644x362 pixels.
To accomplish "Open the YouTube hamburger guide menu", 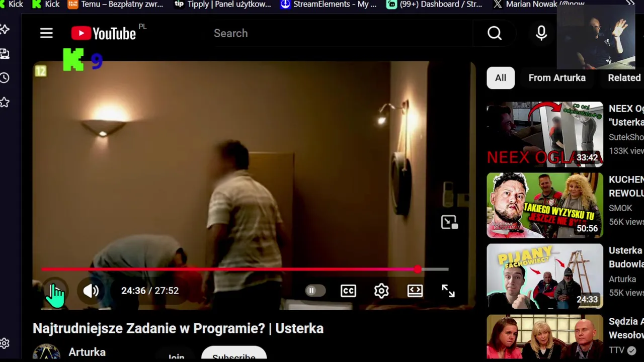I will point(46,33).
